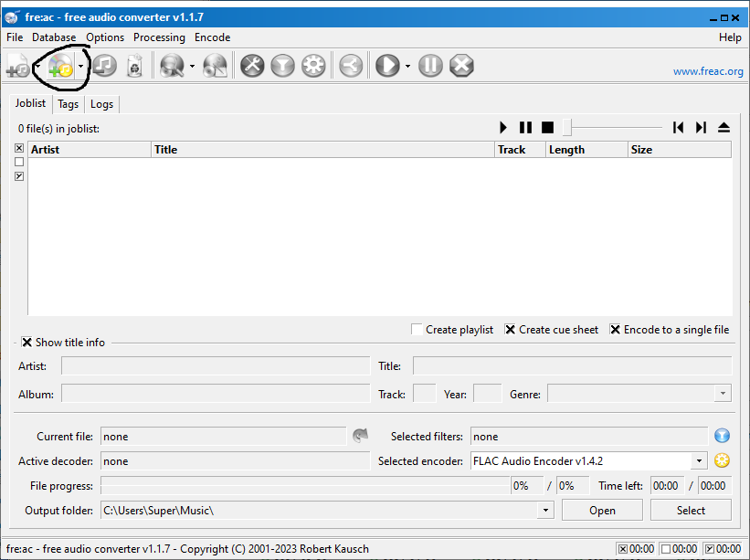This screenshot has height=560, width=750.
Task: Visit the www.freac.org link
Action: pos(708,71)
